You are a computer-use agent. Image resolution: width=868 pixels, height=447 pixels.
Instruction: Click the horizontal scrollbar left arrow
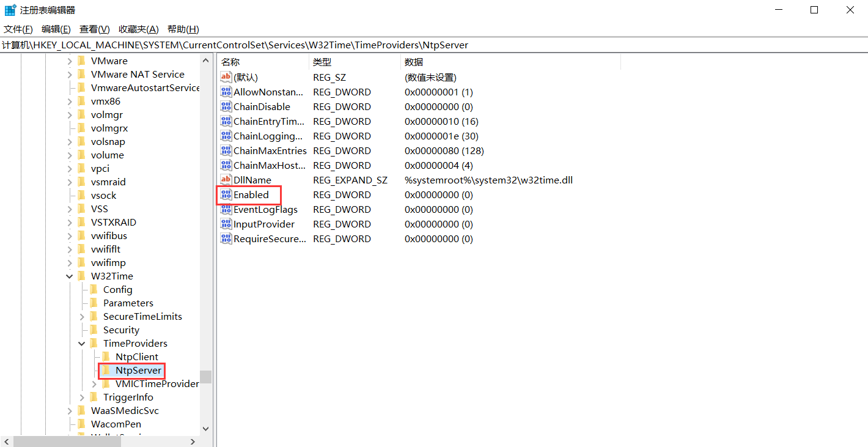click(6, 441)
